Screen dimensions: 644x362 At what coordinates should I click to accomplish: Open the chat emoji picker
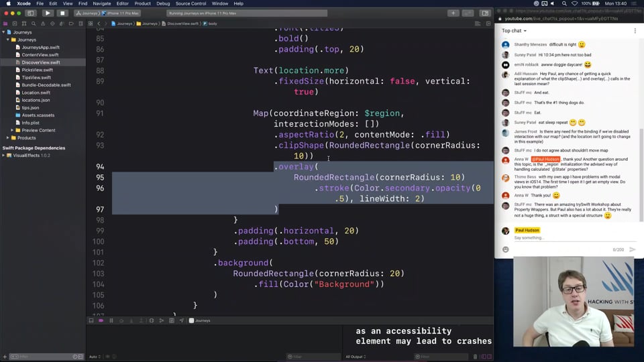tap(506, 249)
